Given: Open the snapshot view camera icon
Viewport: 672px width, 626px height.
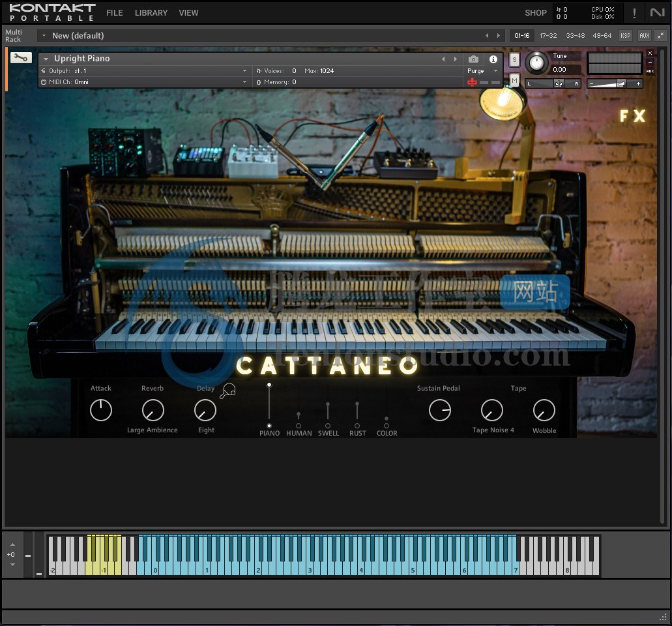Looking at the screenshot, I should click(x=473, y=59).
